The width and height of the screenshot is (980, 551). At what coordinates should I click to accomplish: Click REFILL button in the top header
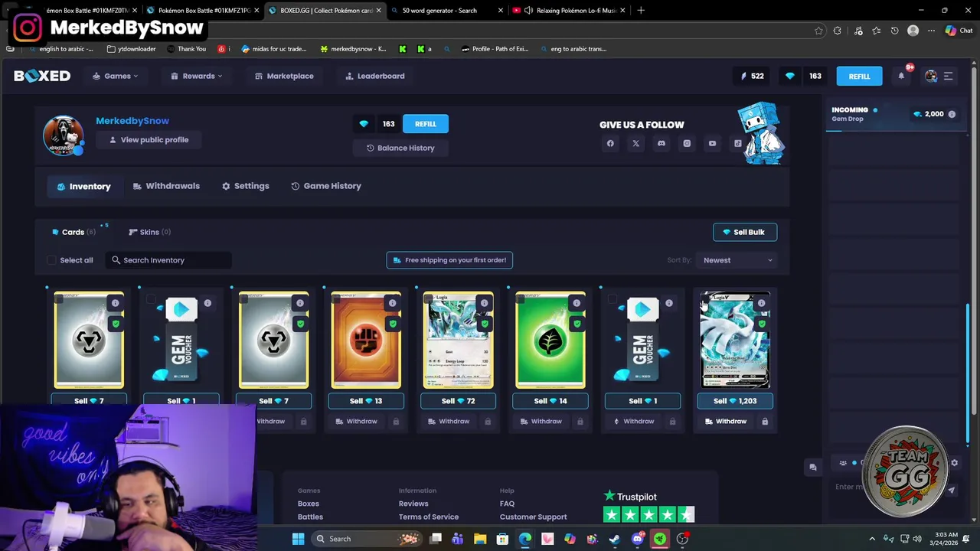(x=859, y=77)
